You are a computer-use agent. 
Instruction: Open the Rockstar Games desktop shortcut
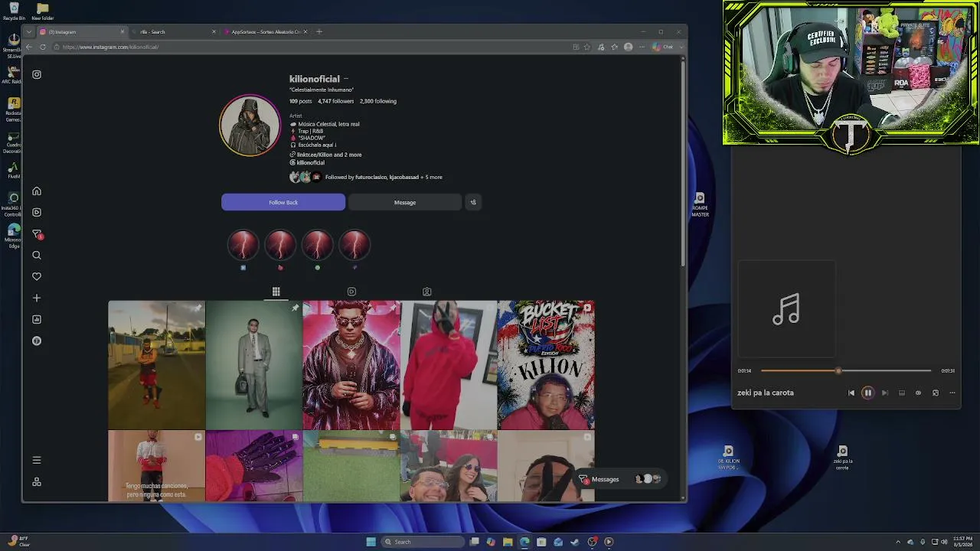[x=13, y=109]
